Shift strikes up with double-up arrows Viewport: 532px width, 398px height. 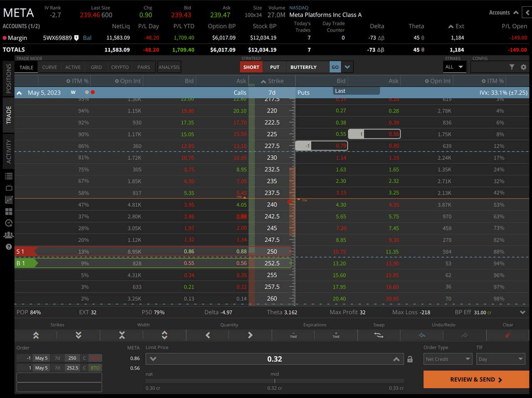coord(36,335)
